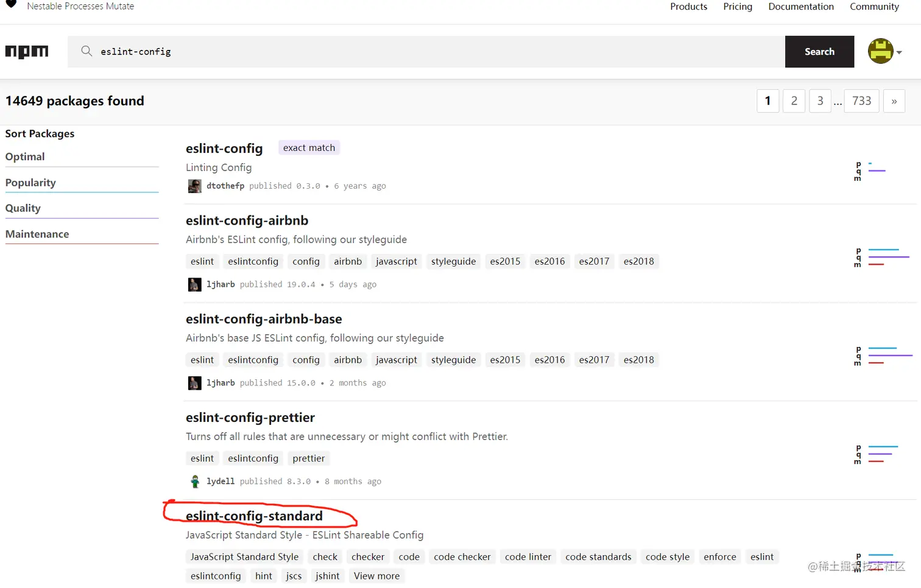Click jscs tag
Image resolution: width=921 pixels, height=588 pixels.
(x=294, y=576)
